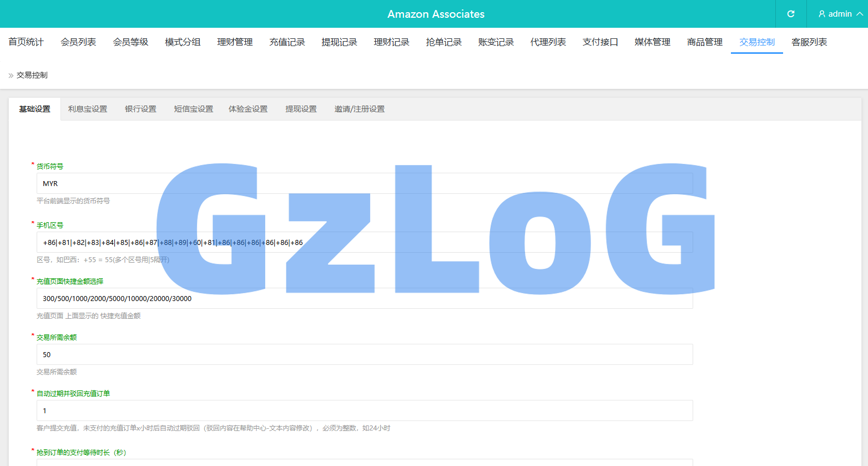This screenshot has height=466, width=868.
Task: Navigate to 商品管理
Action: point(704,42)
